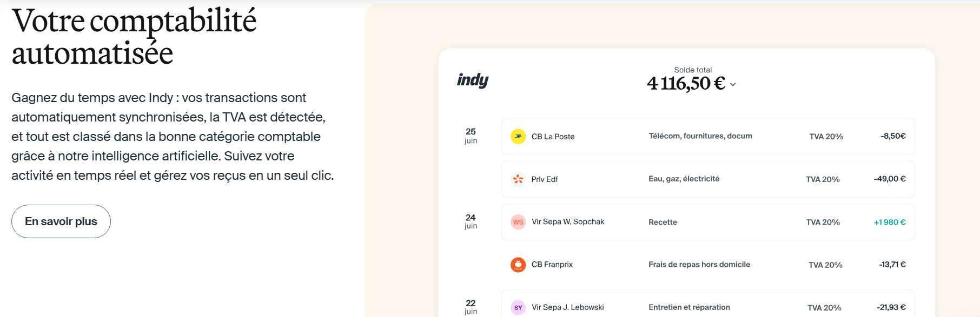
Task: Click the En savoir plus button
Action: click(61, 221)
